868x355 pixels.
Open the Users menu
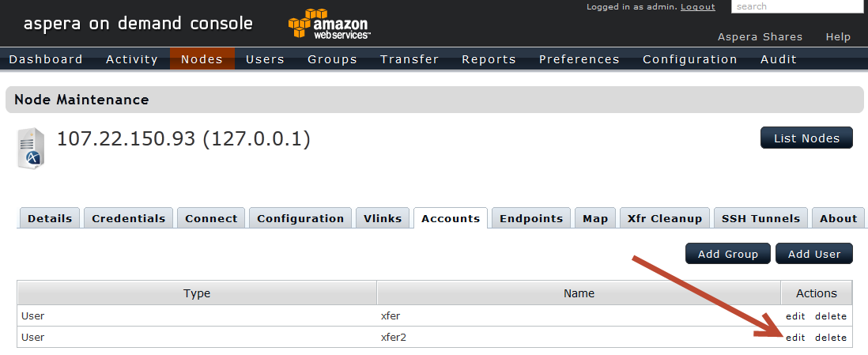click(265, 59)
